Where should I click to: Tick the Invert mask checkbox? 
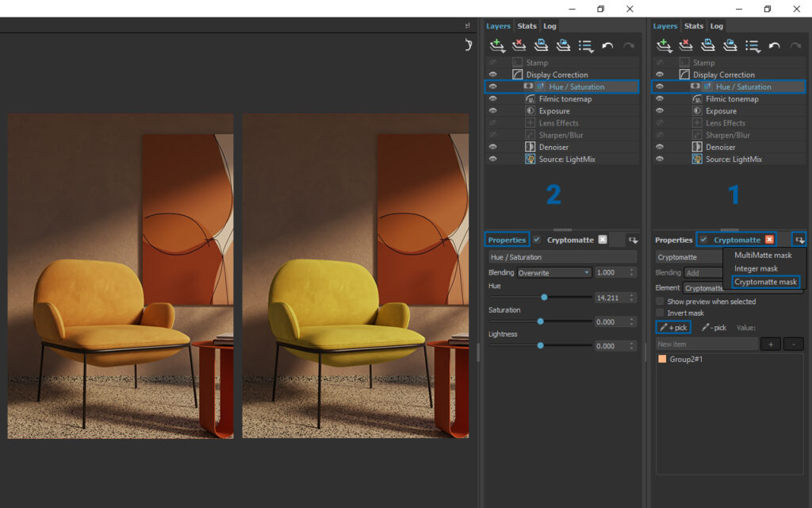[x=660, y=314]
